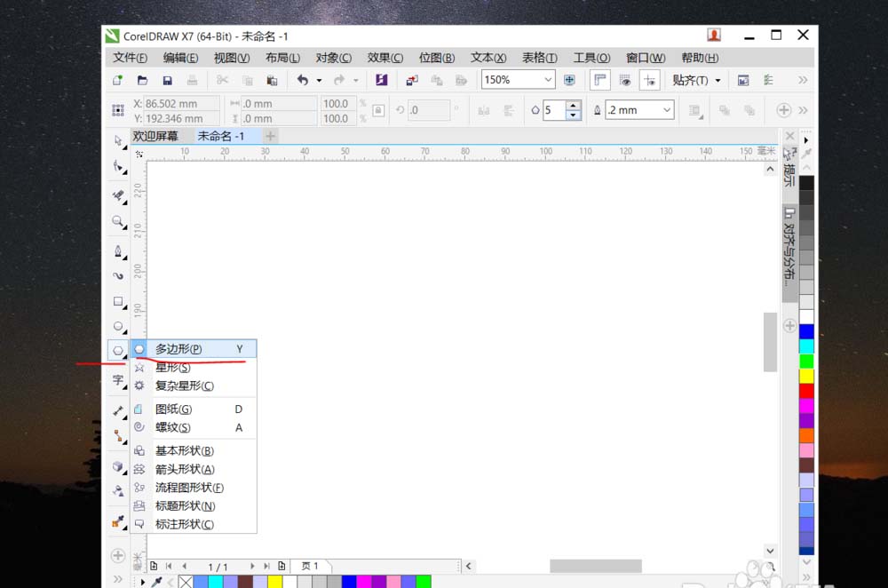Select the Crop tool
888x588 pixels.
118,194
